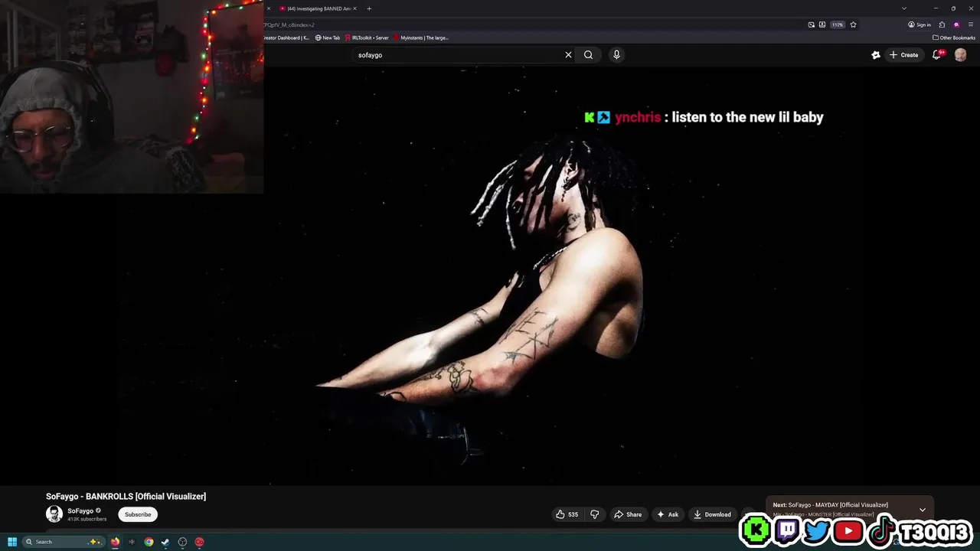Share the video
Screen dimensions: 980x551
[628, 514]
